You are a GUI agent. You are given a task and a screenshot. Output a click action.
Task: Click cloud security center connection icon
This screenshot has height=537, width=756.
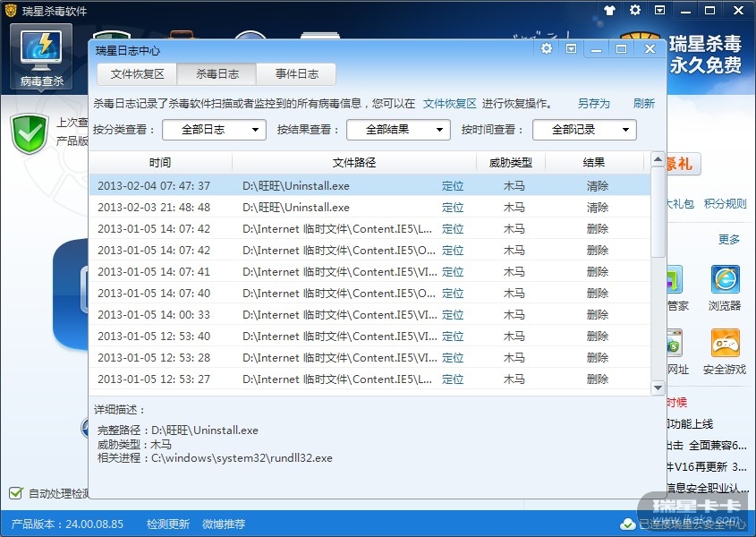tap(627, 524)
